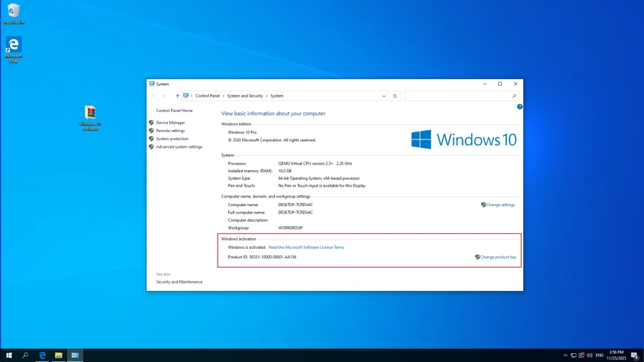Click the volume speaker icon in the tray
The width and height of the screenshot is (644, 362).
coord(590,355)
